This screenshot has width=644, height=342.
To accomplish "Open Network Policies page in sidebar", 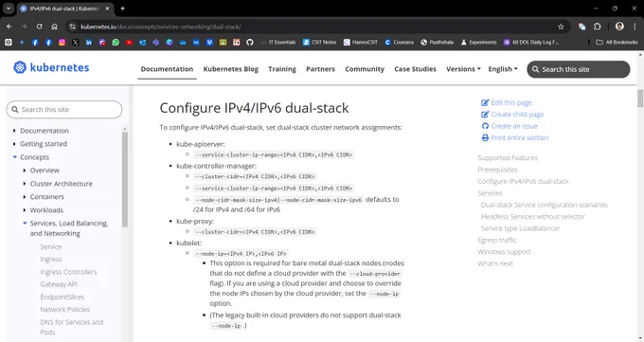I will pyautogui.click(x=65, y=309).
